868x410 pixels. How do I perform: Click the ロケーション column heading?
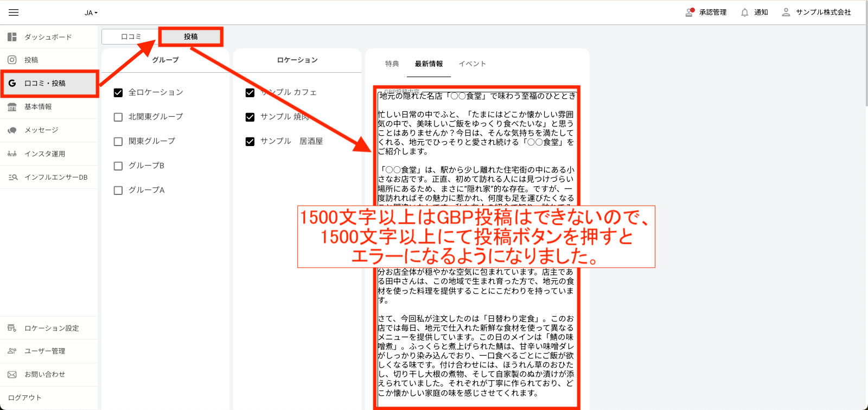click(297, 60)
